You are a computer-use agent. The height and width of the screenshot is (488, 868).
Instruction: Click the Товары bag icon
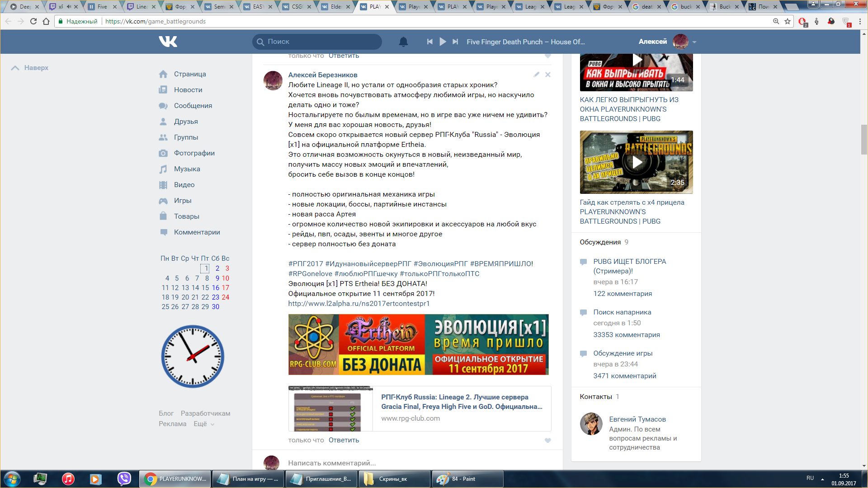(163, 216)
